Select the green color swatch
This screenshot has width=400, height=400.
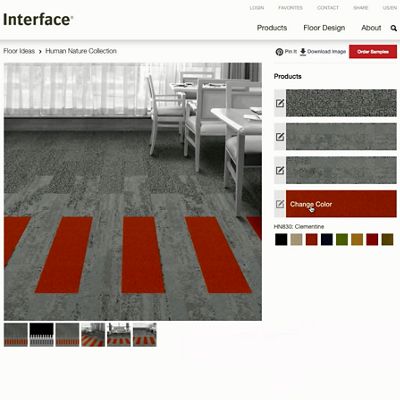point(342,239)
